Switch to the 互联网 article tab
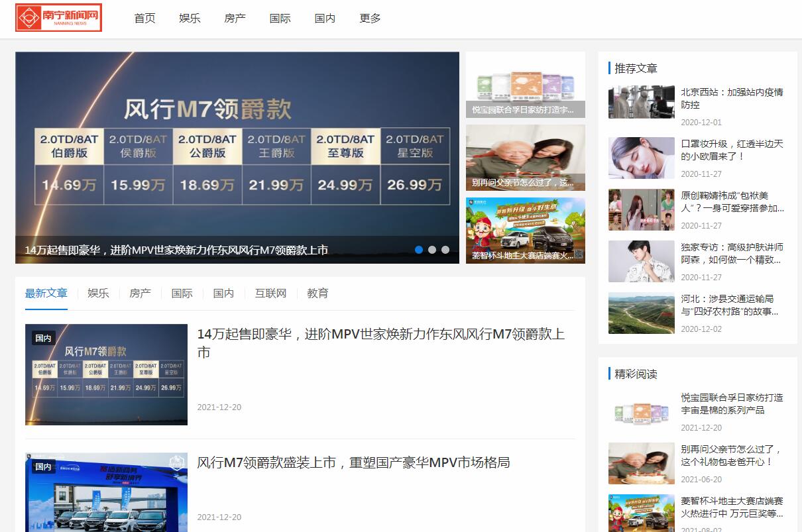This screenshot has height=532, width=802. tap(270, 293)
